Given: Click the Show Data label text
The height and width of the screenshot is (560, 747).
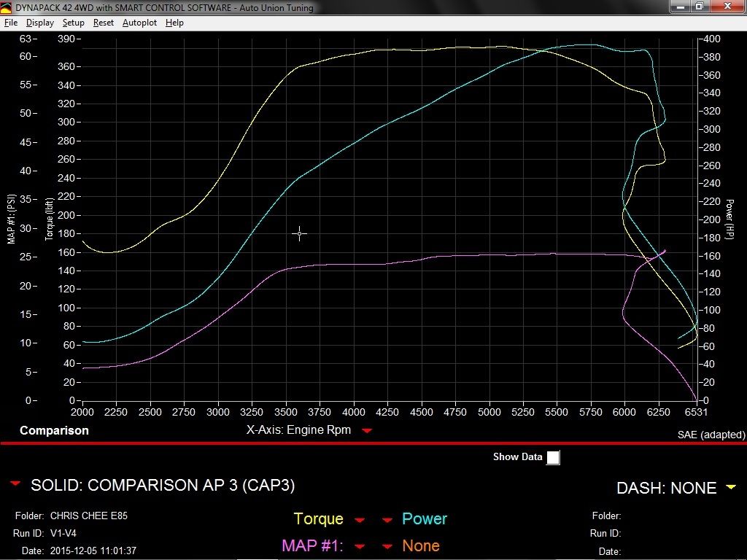Looking at the screenshot, I should point(518,456).
